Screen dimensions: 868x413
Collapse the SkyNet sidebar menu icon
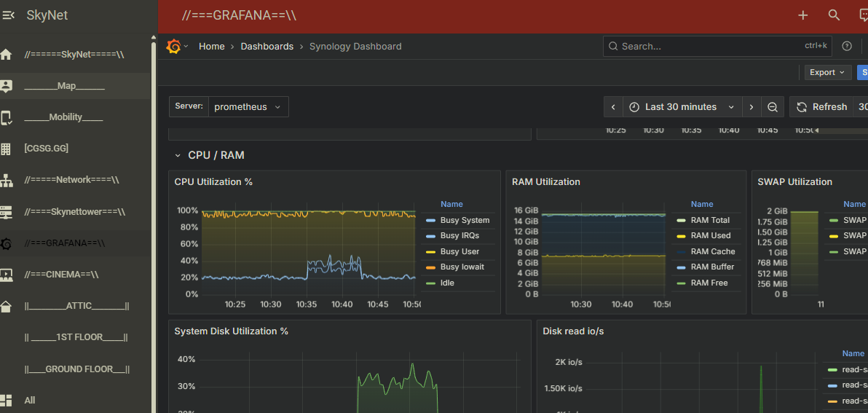click(9, 15)
